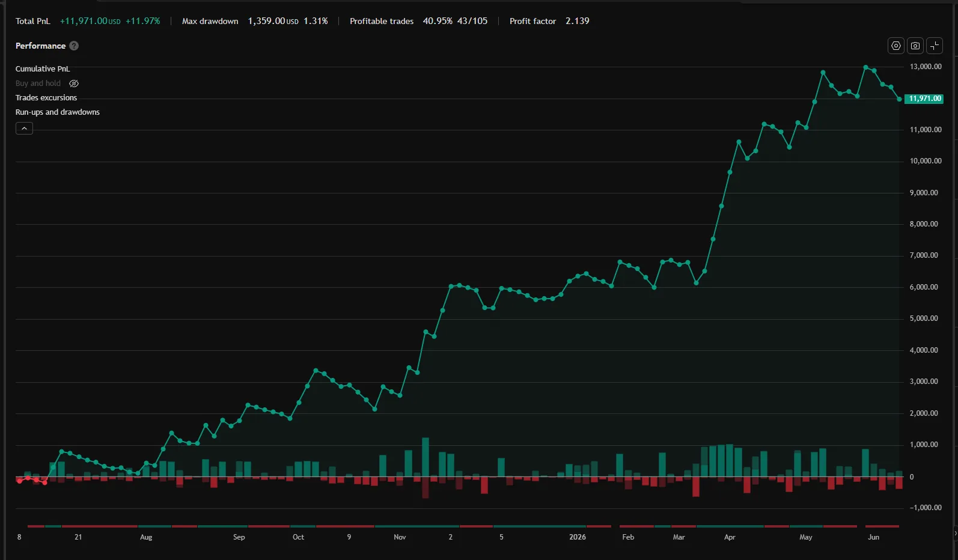
Task: Click the 'Mar' time axis label
Action: pos(679,537)
